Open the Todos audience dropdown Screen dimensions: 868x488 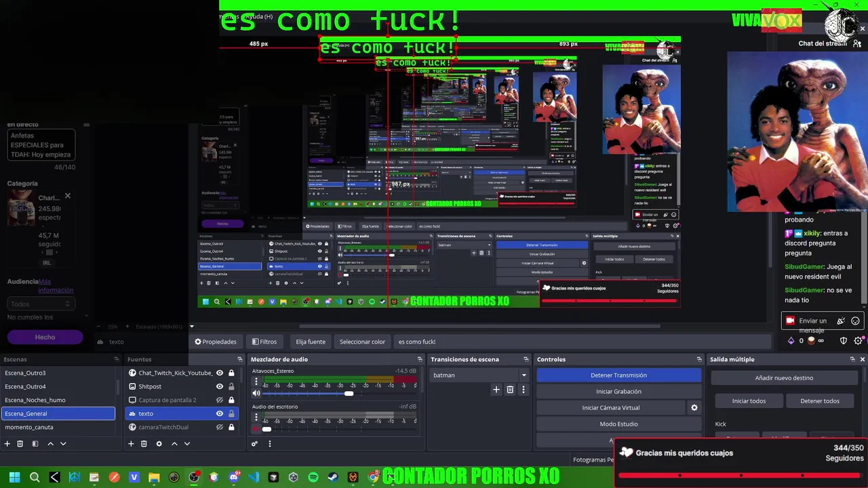41,304
